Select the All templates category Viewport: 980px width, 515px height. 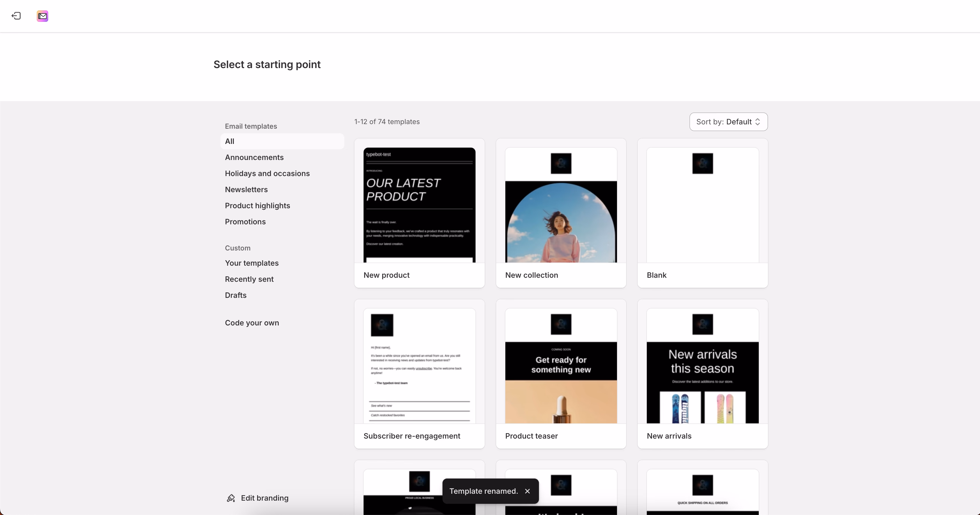pyautogui.click(x=282, y=141)
